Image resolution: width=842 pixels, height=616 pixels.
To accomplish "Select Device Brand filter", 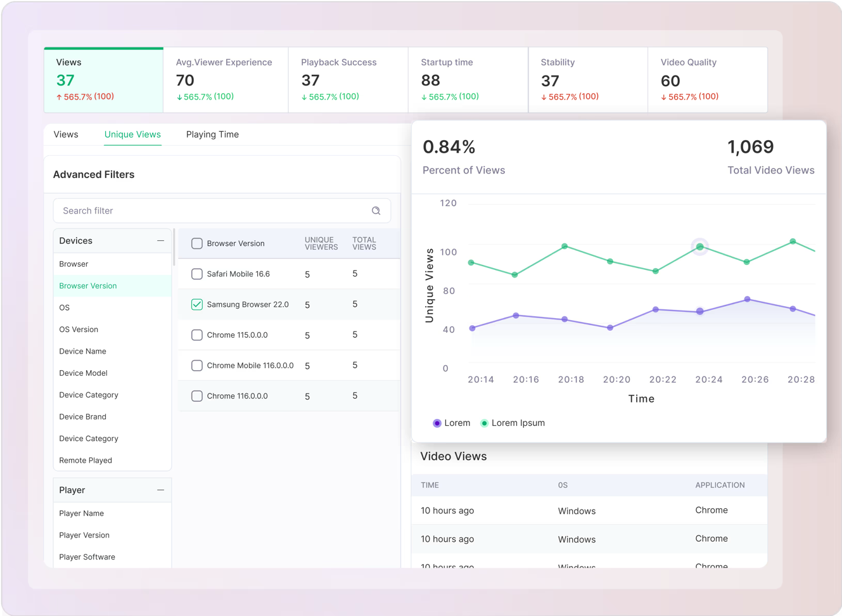I will click(x=82, y=416).
